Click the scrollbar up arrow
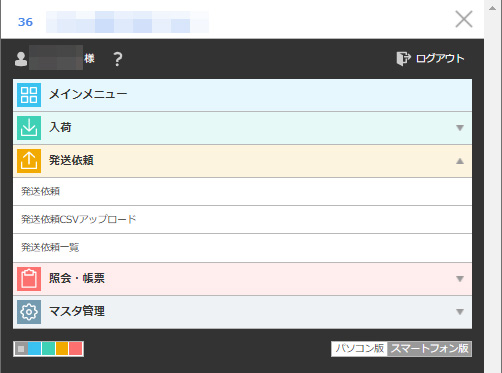This screenshot has height=373, width=502. [493, 8]
